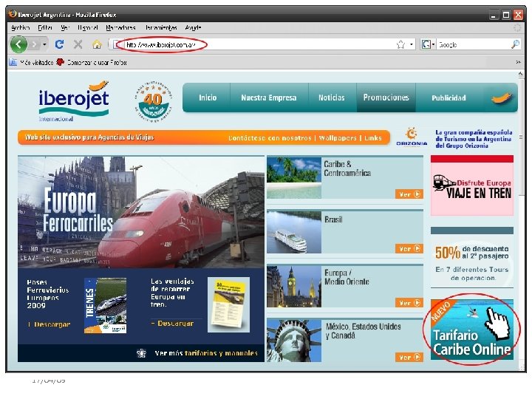Open the Publicidad navigation tab
Image resolution: width=532 pixels, height=399 pixels.
coord(449,98)
